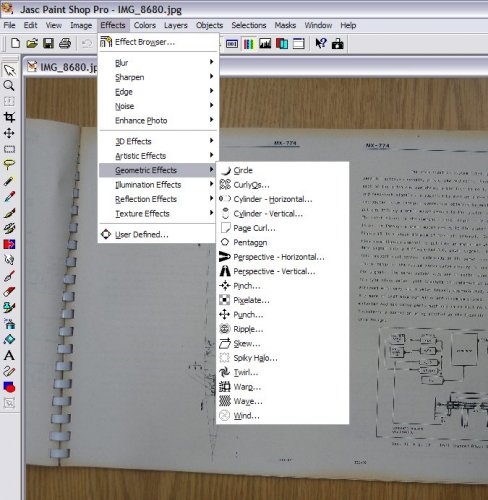The image size is (488, 500).
Task: Click the lock-shaped icon after the context help icon
Action: pyautogui.click(x=338, y=44)
